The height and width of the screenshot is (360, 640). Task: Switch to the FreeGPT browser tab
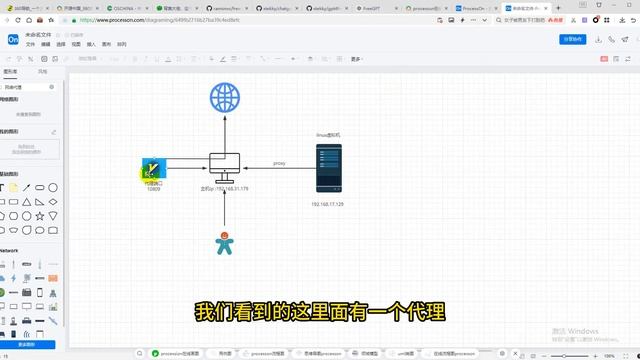pyautogui.click(x=376, y=8)
